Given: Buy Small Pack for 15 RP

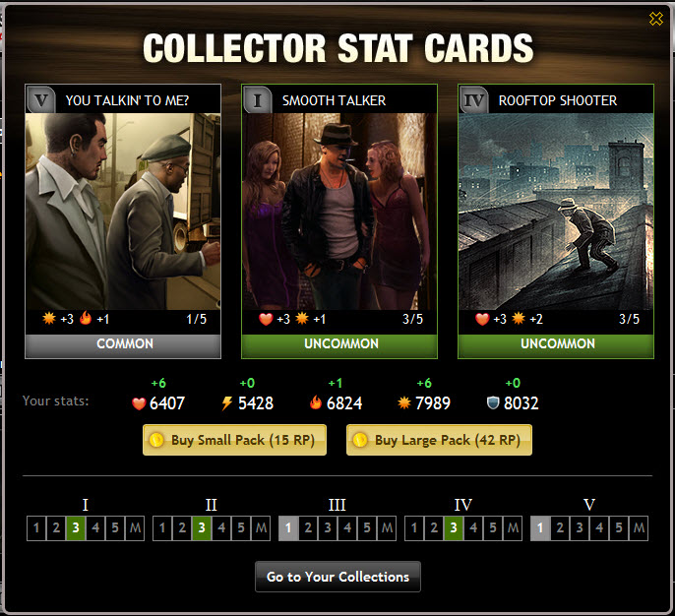Looking at the screenshot, I should click(x=234, y=440).
